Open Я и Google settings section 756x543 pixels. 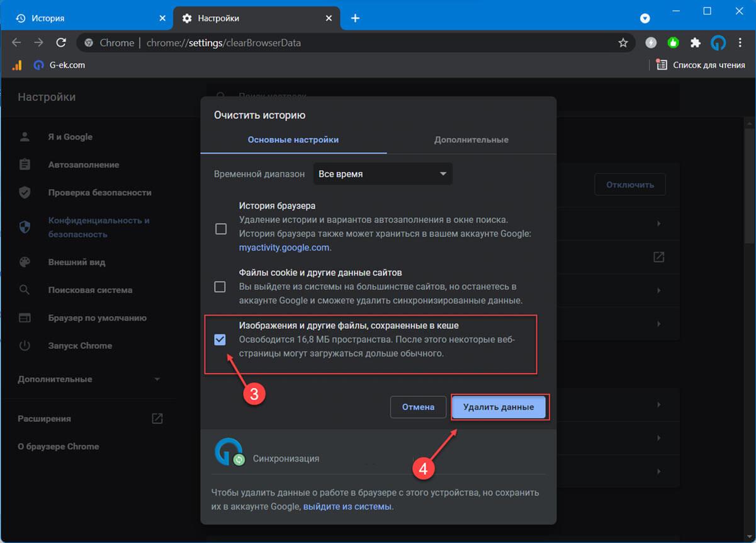(71, 137)
